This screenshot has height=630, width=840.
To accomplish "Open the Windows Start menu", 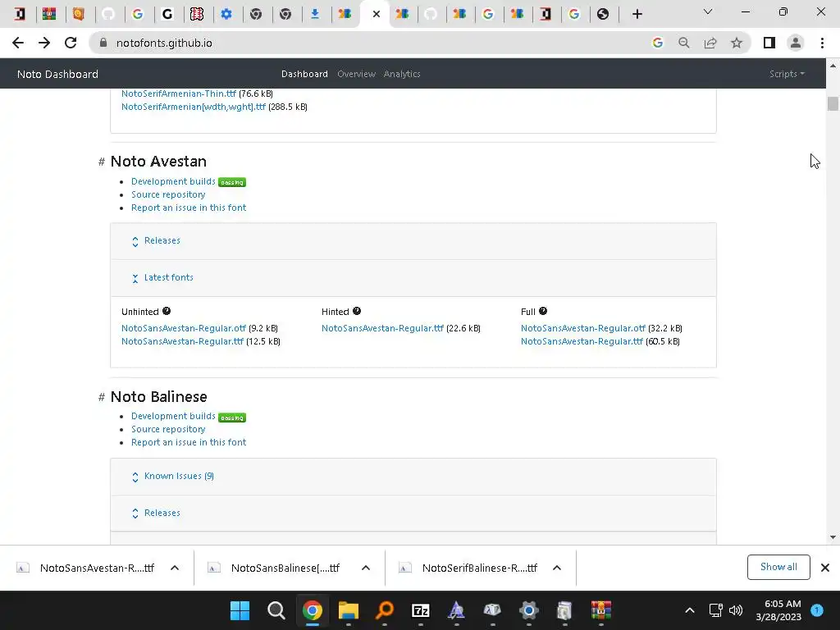I will [240, 610].
